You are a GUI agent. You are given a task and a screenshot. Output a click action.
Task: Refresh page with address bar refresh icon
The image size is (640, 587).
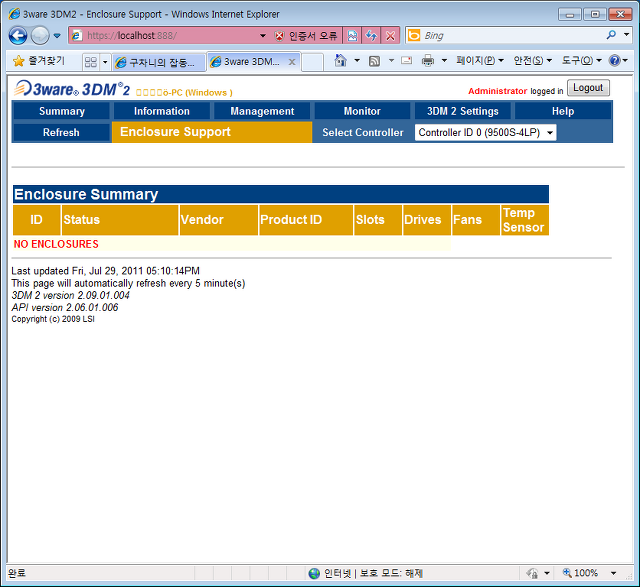(371, 36)
